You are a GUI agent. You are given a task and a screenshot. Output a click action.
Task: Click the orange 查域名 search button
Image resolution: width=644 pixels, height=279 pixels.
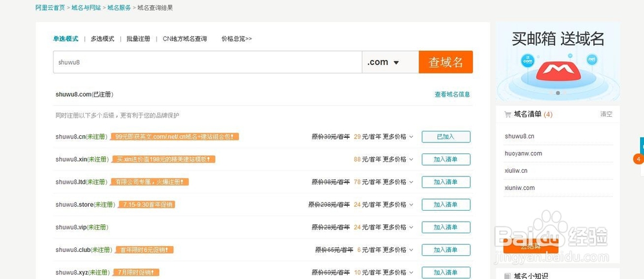coord(446,62)
